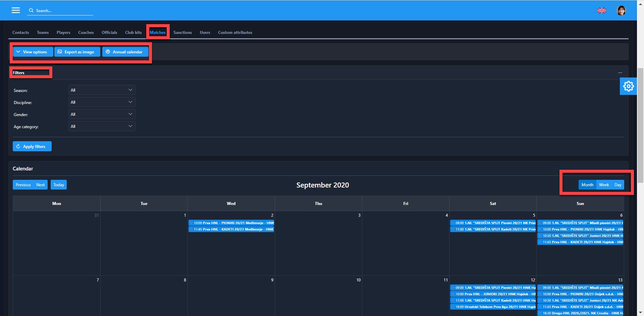
Task: Expand the Age category dropdown
Action: tap(102, 126)
